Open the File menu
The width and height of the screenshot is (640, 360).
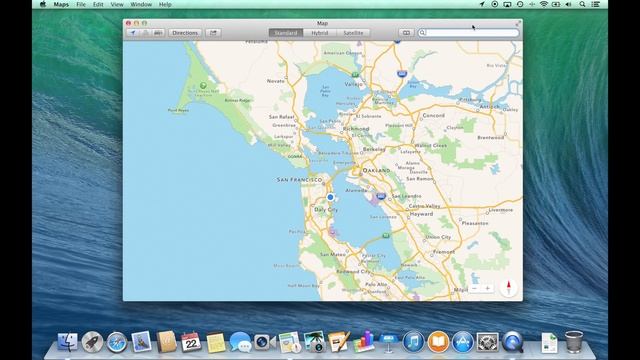[x=81, y=4]
